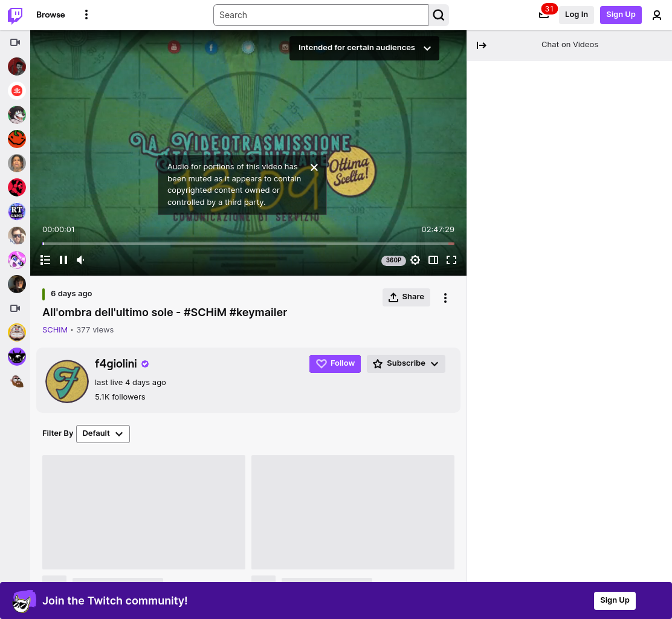Pause the video playback
The image size is (672, 619).
[63, 260]
